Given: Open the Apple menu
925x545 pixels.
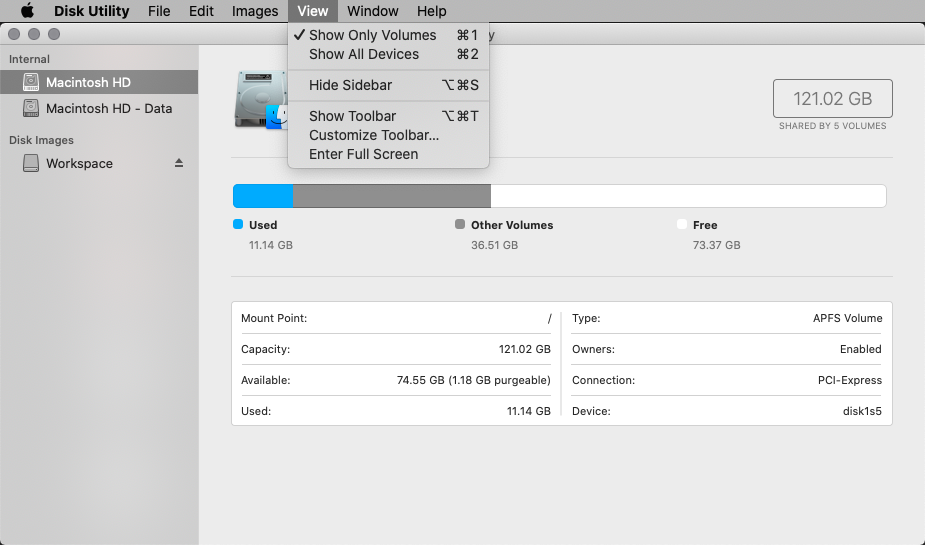Looking at the screenshot, I should click(27, 11).
